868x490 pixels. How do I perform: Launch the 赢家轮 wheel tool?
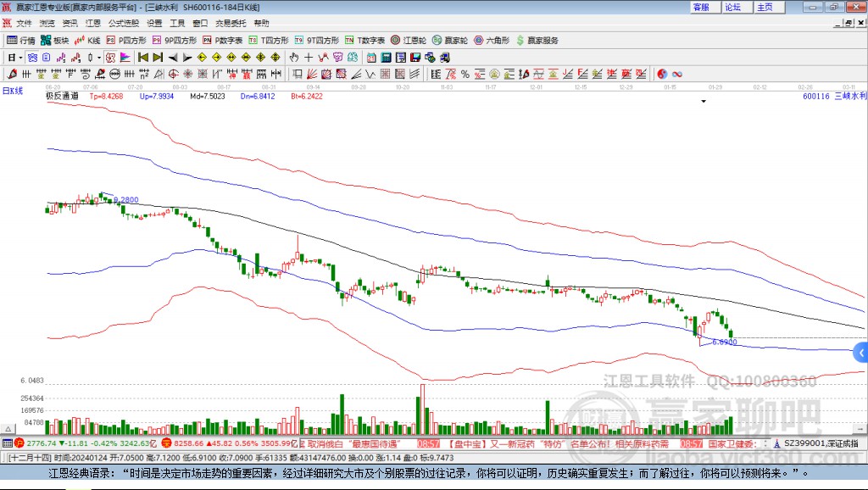click(450, 41)
